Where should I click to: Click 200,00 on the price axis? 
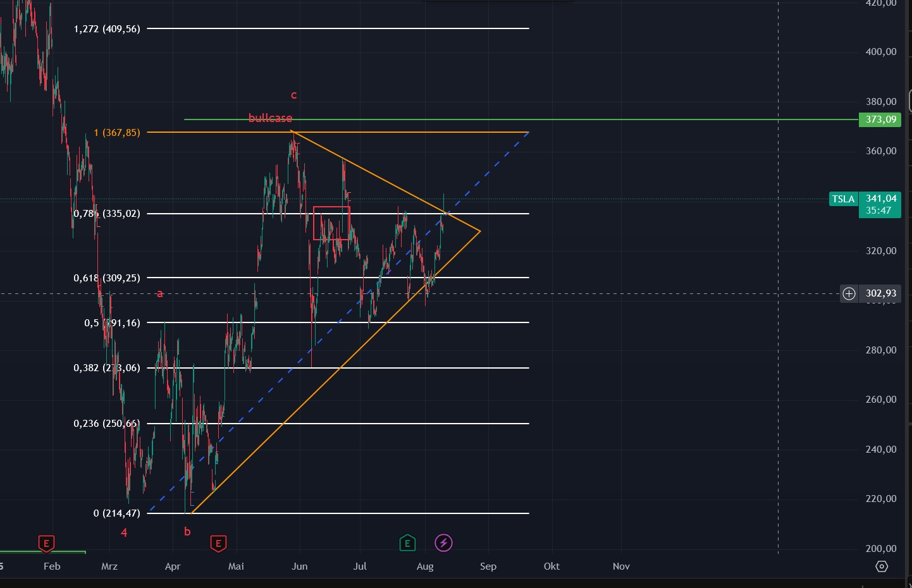(881, 549)
